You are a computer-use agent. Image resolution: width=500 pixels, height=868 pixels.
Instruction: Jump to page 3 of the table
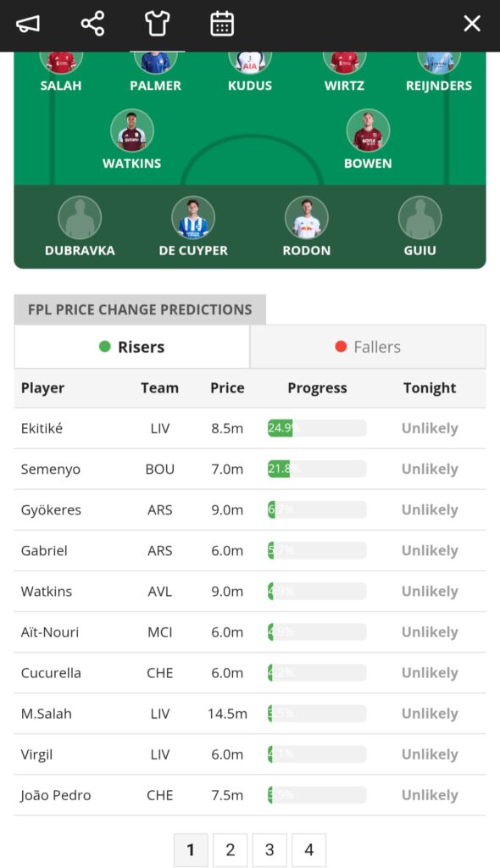coord(269,849)
